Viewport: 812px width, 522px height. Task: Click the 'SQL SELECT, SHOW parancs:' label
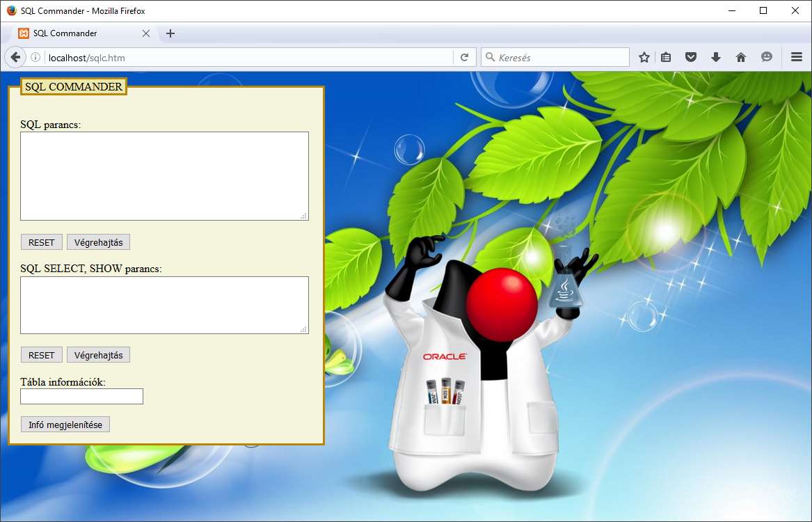tap(91, 269)
